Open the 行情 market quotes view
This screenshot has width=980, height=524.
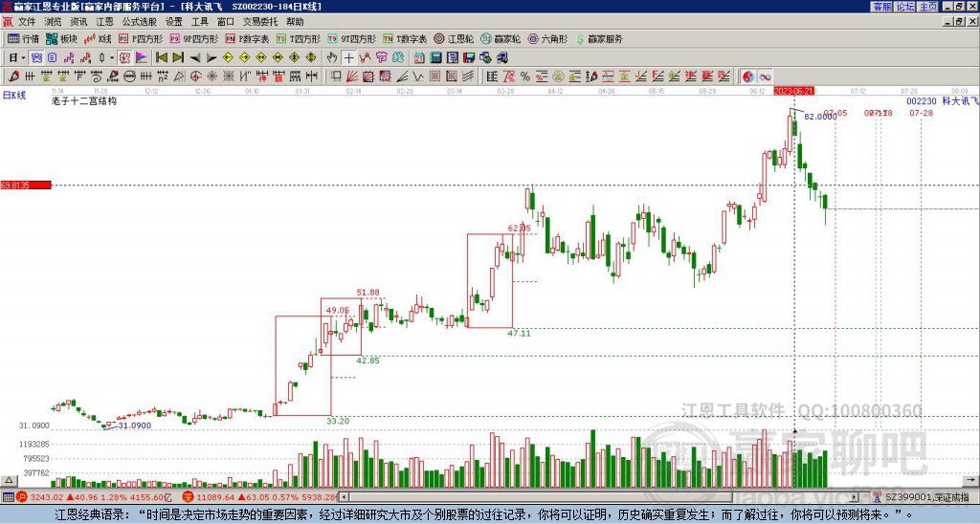pos(23,38)
